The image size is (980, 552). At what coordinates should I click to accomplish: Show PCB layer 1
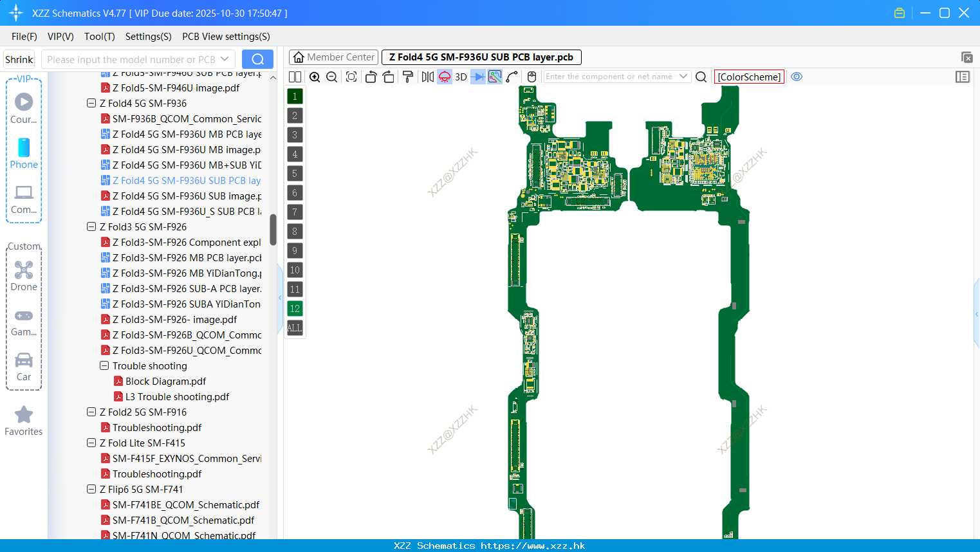pos(295,96)
